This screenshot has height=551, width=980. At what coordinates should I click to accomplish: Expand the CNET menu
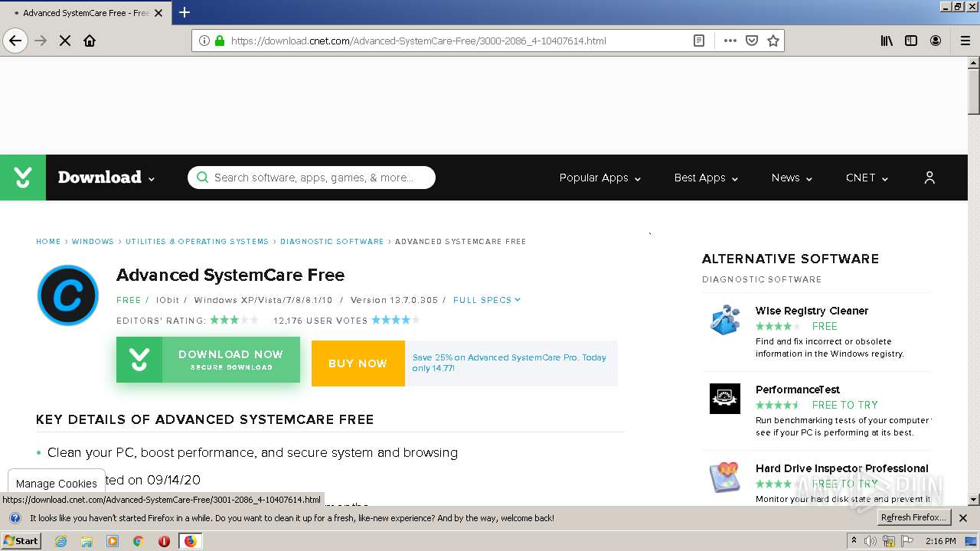(x=867, y=178)
